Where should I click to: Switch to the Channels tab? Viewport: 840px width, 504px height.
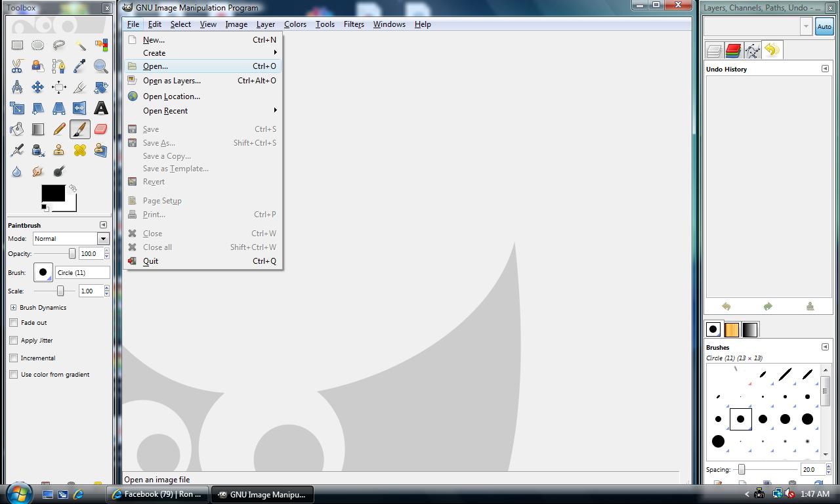(733, 51)
